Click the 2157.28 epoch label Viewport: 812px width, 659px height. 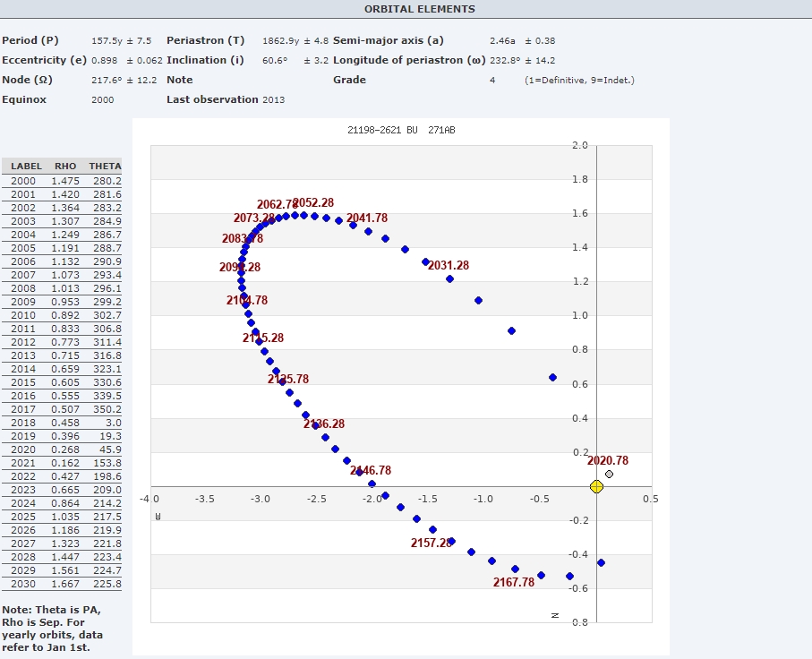[x=432, y=543]
